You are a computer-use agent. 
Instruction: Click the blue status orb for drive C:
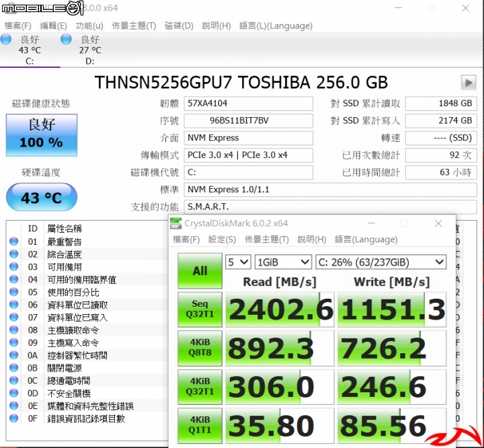(6, 39)
